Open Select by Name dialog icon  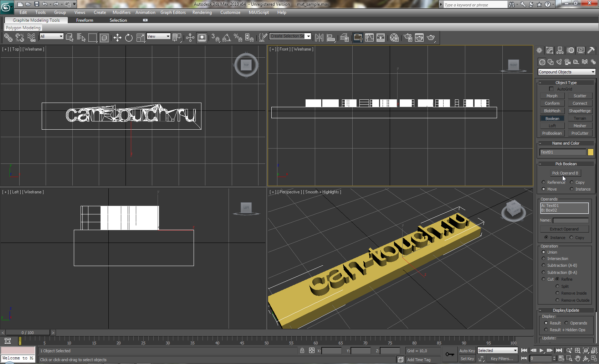click(81, 37)
